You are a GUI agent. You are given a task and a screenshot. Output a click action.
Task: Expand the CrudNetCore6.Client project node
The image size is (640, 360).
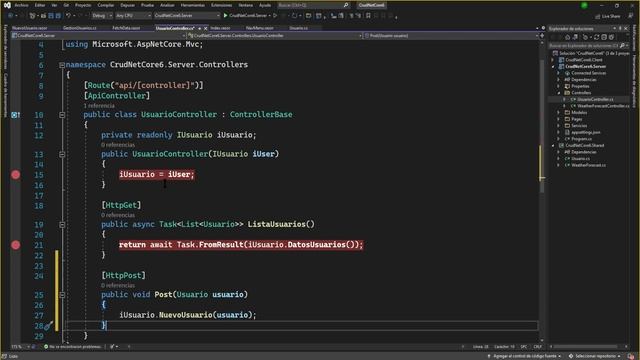(553, 60)
